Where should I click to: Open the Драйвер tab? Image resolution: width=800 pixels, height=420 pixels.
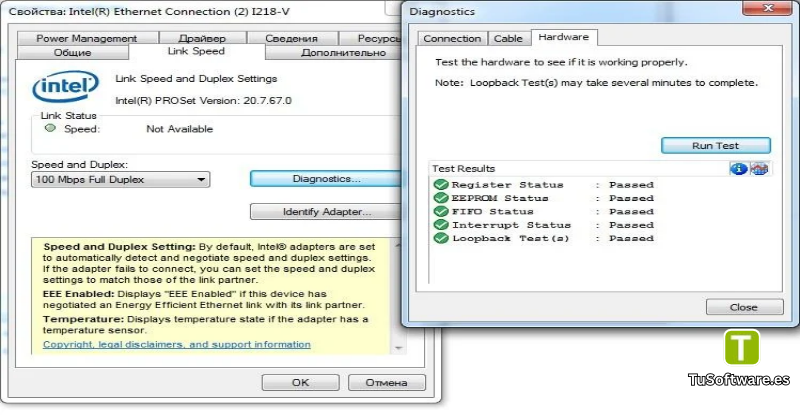(x=202, y=38)
